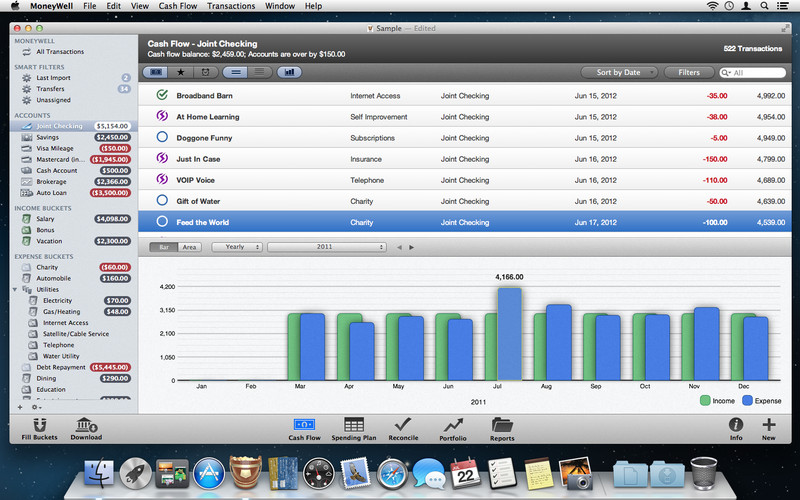Select Area chart type
800x500 pixels.
point(190,247)
